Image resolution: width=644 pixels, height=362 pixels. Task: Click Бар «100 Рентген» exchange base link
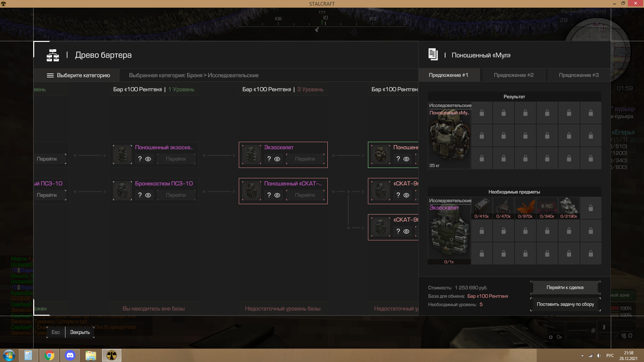click(x=488, y=296)
